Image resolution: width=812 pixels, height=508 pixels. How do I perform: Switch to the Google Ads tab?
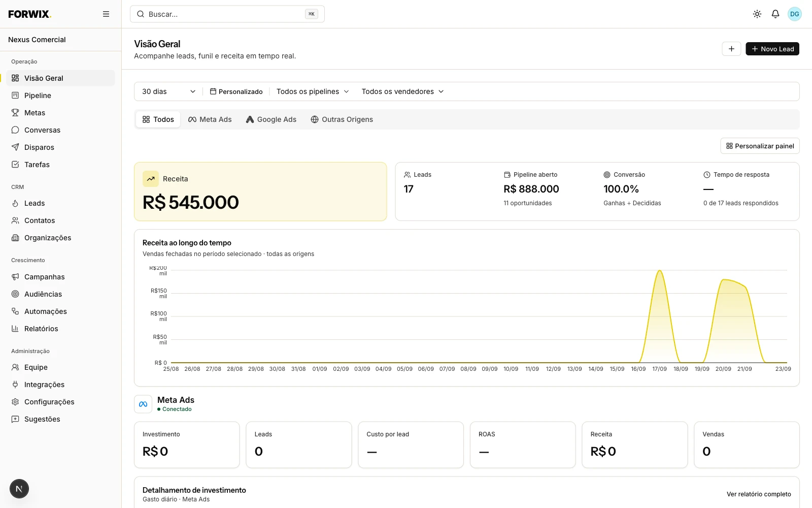[x=271, y=119]
